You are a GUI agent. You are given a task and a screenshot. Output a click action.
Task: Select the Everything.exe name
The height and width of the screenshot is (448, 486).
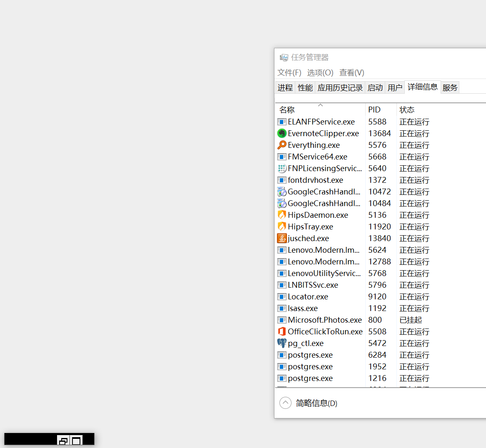click(314, 145)
